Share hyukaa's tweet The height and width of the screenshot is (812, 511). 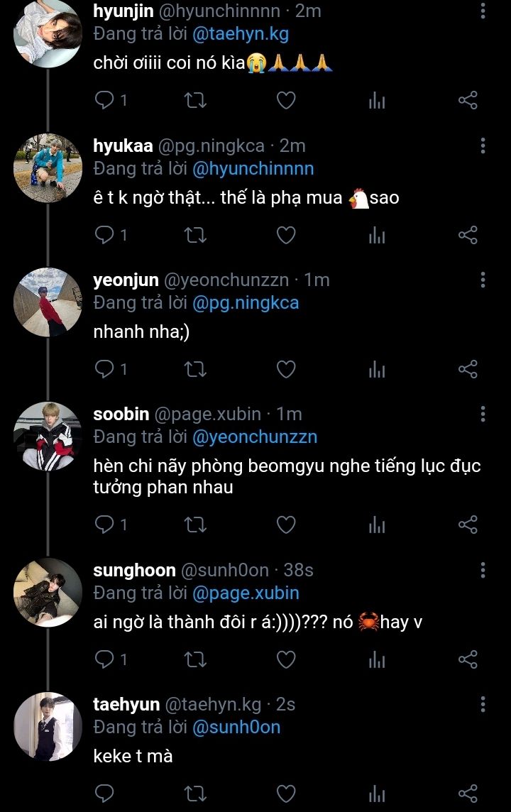click(468, 235)
